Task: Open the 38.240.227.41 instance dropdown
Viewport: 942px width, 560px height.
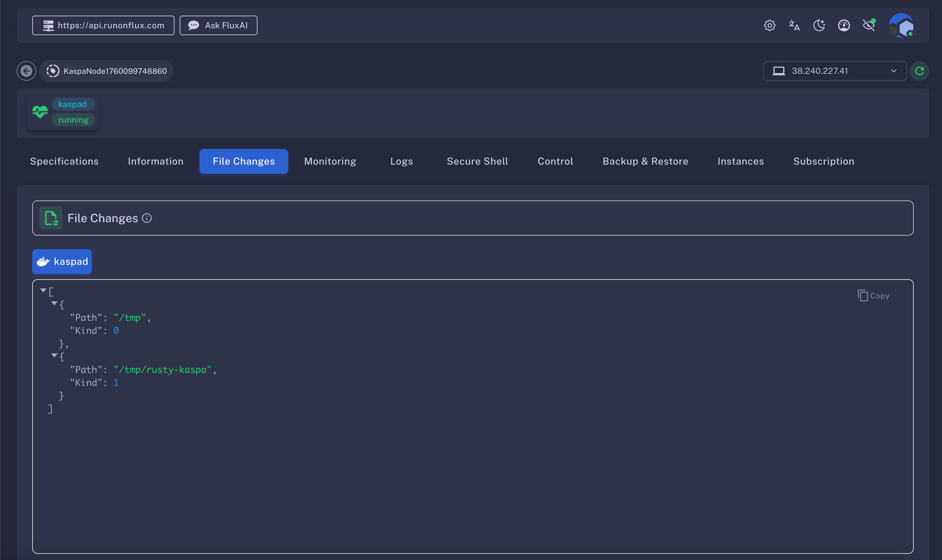Action: coord(835,71)
